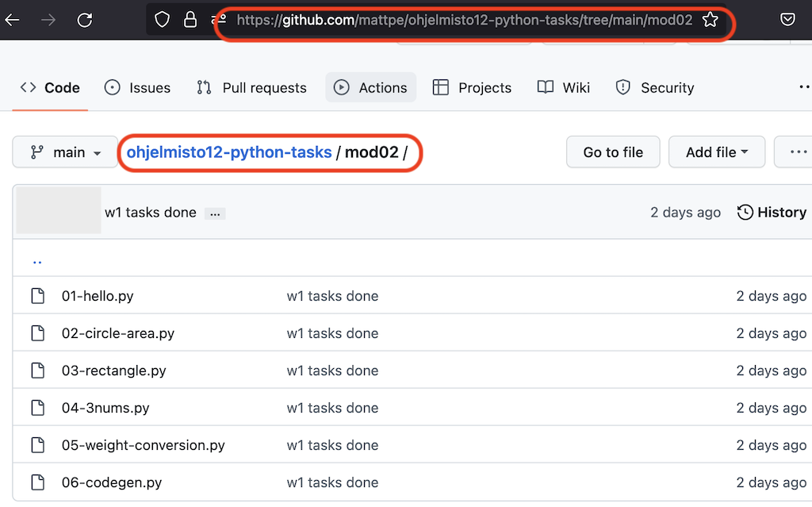This screenshot has width=812, height=507.
Task: Click the browser back arrow
Action: (x=13, y=20)
